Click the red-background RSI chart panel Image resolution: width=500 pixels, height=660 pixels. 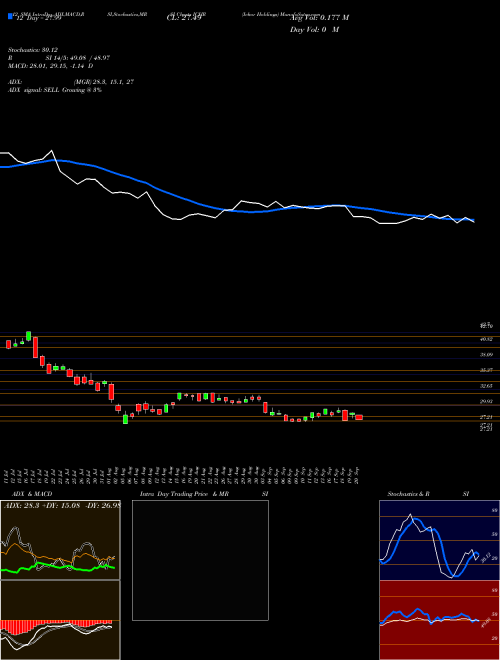coord(439,620)
